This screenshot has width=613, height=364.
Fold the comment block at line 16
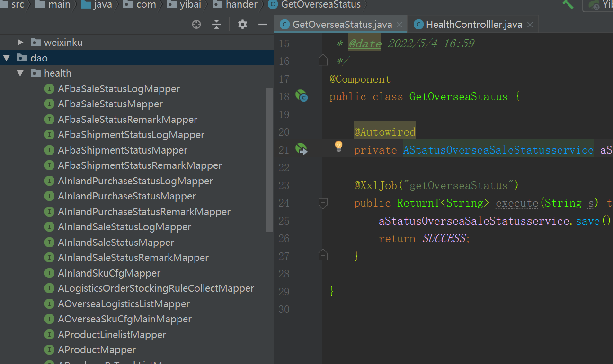323,61
